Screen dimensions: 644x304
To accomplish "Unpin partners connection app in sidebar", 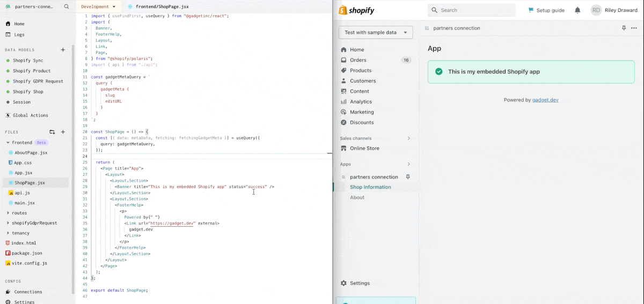I will click(x=408, y=177).
